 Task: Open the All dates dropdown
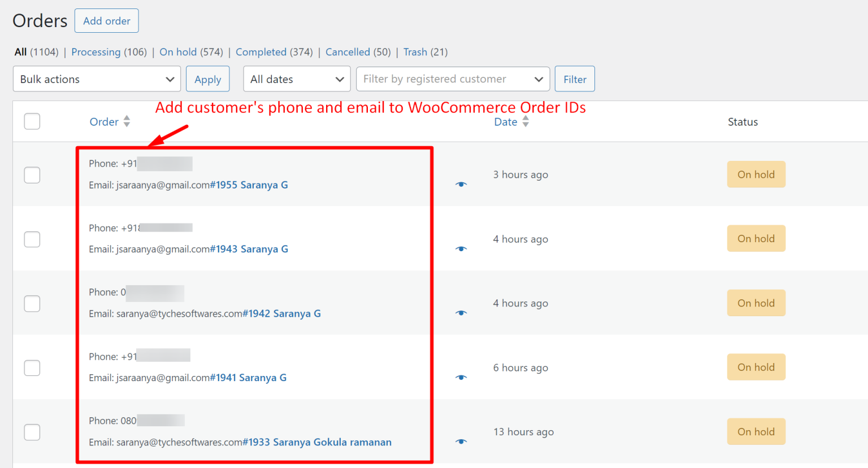tap(296, 79)
